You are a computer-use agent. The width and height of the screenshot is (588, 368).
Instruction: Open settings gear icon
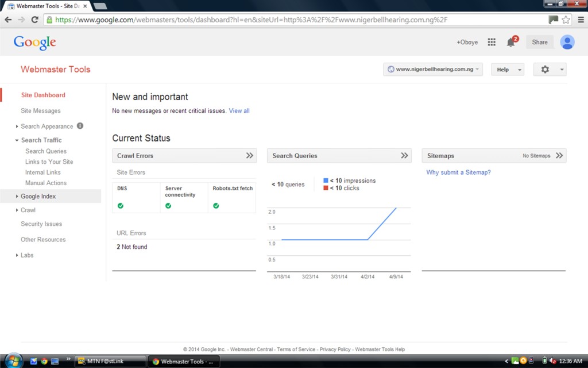point(545,70)
